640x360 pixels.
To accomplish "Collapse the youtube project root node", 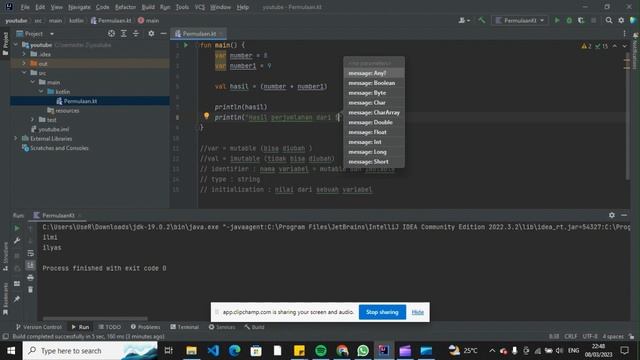I will (x=16, y=44).
